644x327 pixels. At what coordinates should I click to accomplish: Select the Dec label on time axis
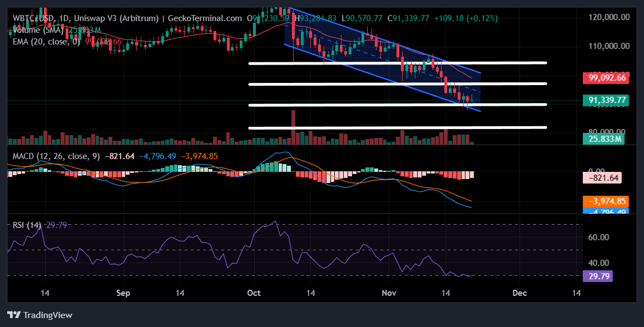[519, 293]
